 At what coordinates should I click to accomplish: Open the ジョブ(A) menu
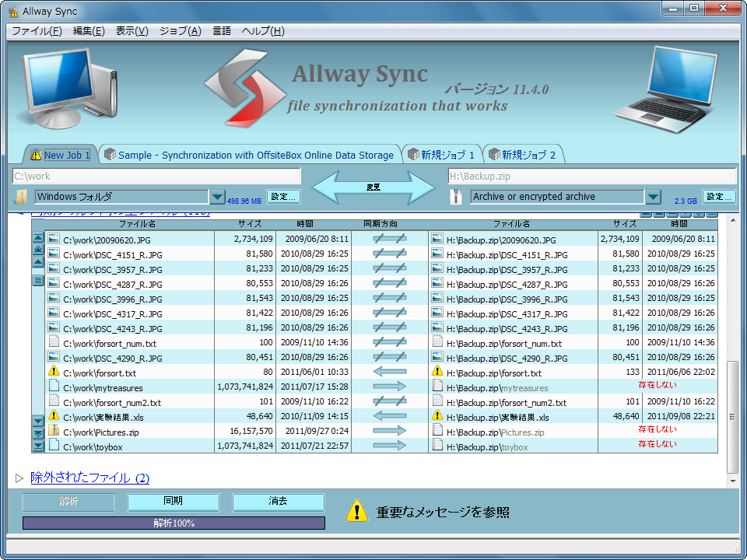pos(180,31)
